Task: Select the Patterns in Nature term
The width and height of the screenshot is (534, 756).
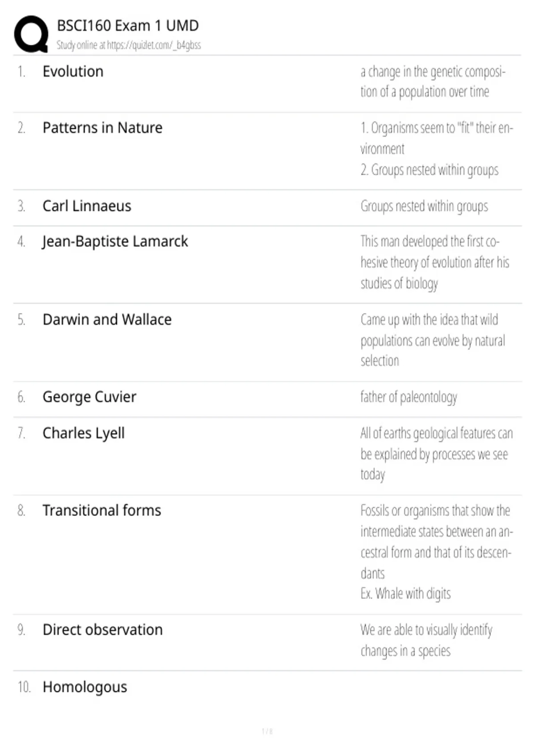Action: pyautogui.click(x=102, y=128)
